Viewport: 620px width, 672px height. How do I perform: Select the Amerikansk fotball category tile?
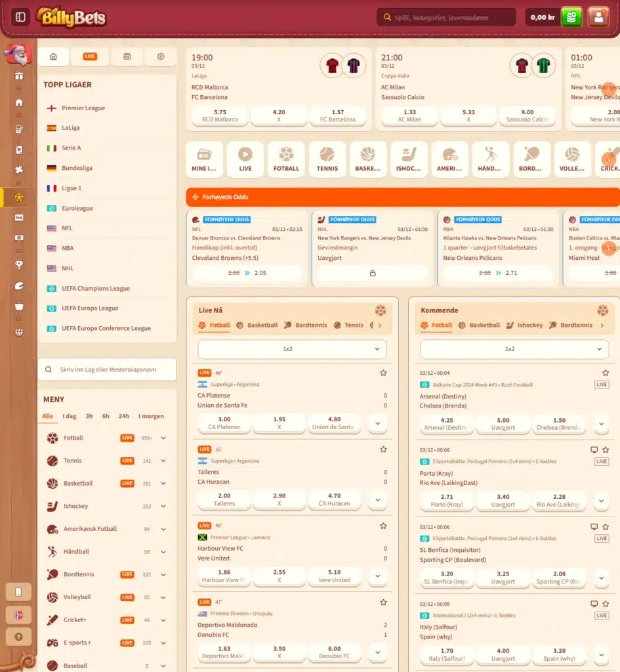click(x=449, y=159)
